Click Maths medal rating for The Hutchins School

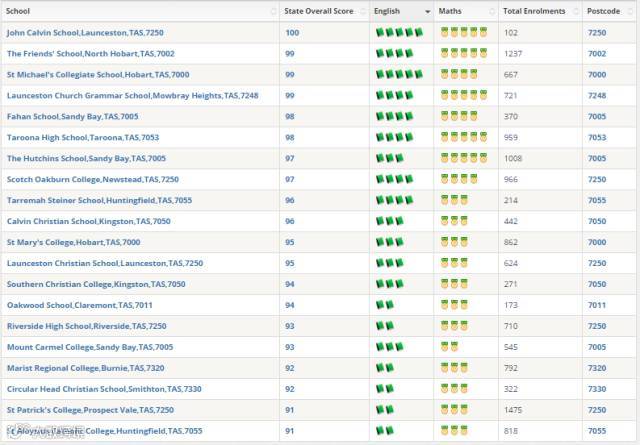[x=464, y=158]
